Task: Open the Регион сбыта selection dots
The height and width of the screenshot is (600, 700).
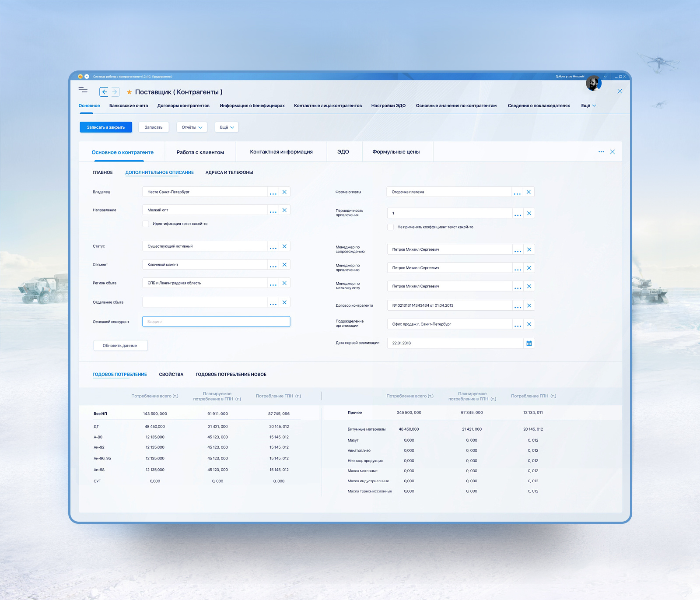Action: [x=273, y=284]
